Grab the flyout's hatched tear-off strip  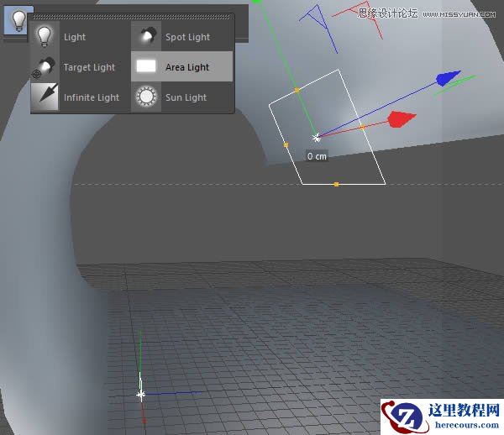pyautogui.click(x=132, y=17)
